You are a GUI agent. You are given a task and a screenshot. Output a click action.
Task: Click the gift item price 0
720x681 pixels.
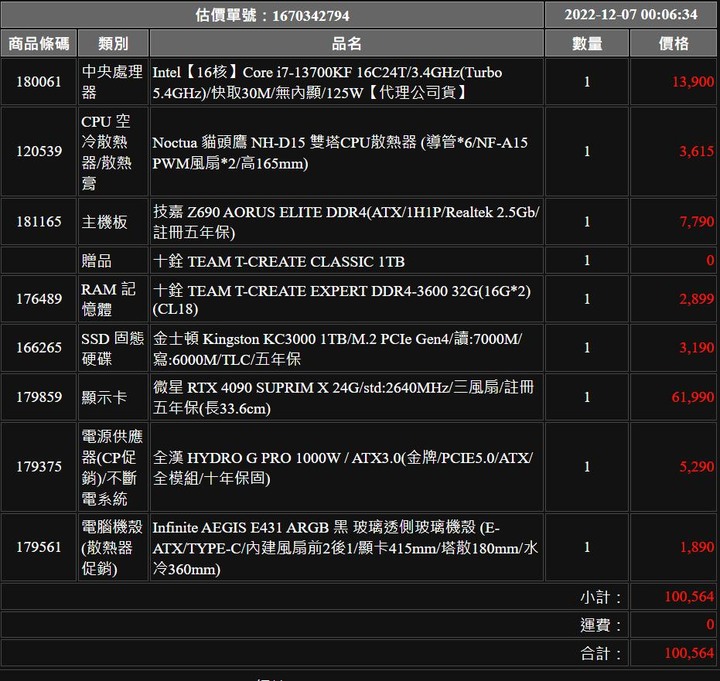[x=710, y=260]
